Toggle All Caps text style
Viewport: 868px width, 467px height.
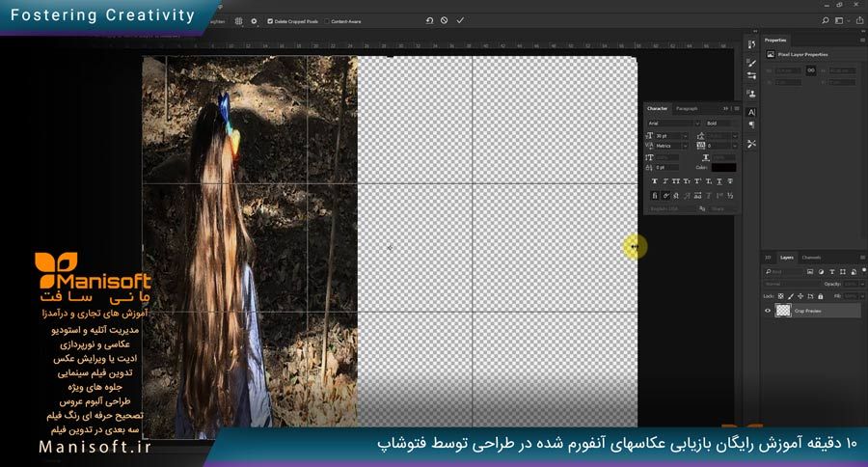(676, 181)
